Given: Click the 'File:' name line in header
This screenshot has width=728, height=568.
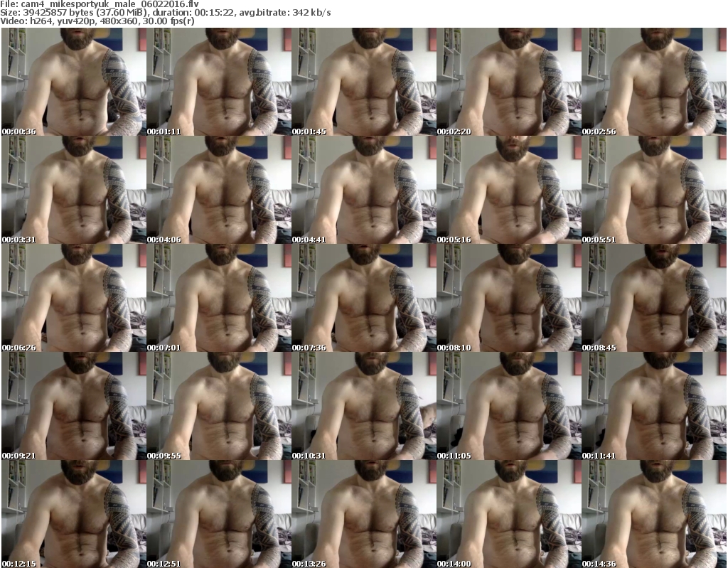Looking at the screenshot, I should [x=100, y=4].
